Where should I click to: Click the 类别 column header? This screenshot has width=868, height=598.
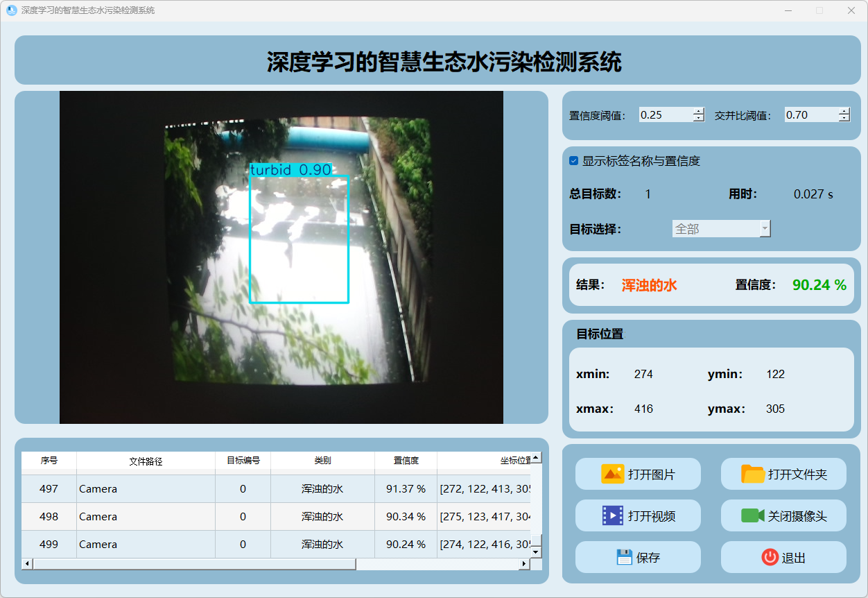pos(322,461)
